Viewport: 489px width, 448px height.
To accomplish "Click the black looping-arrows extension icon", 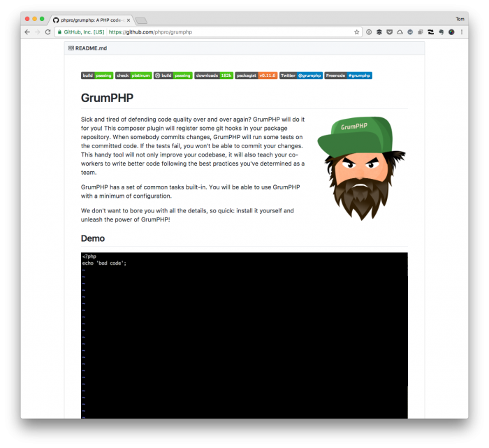I will tap(431, 32).
